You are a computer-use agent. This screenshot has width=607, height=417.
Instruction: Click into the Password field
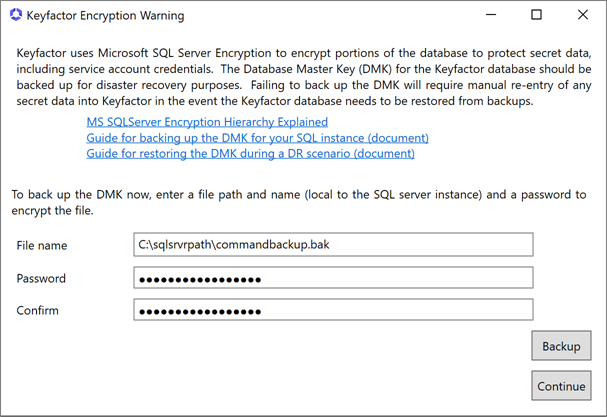(334, 277)
